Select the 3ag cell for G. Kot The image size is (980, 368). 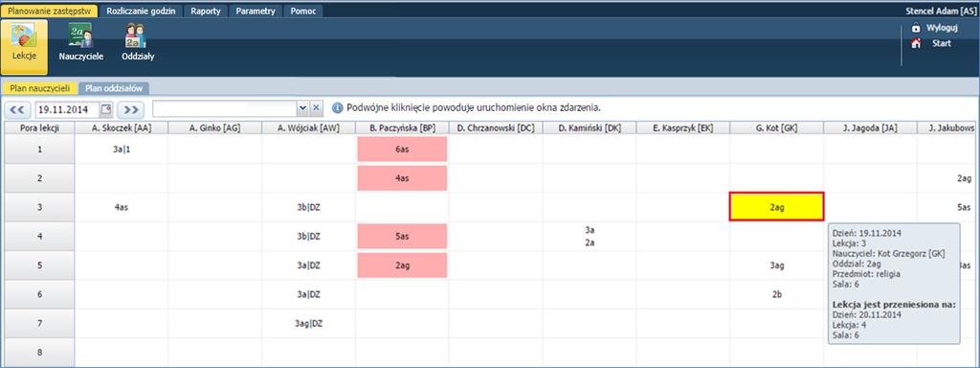[x=776, y=265]
